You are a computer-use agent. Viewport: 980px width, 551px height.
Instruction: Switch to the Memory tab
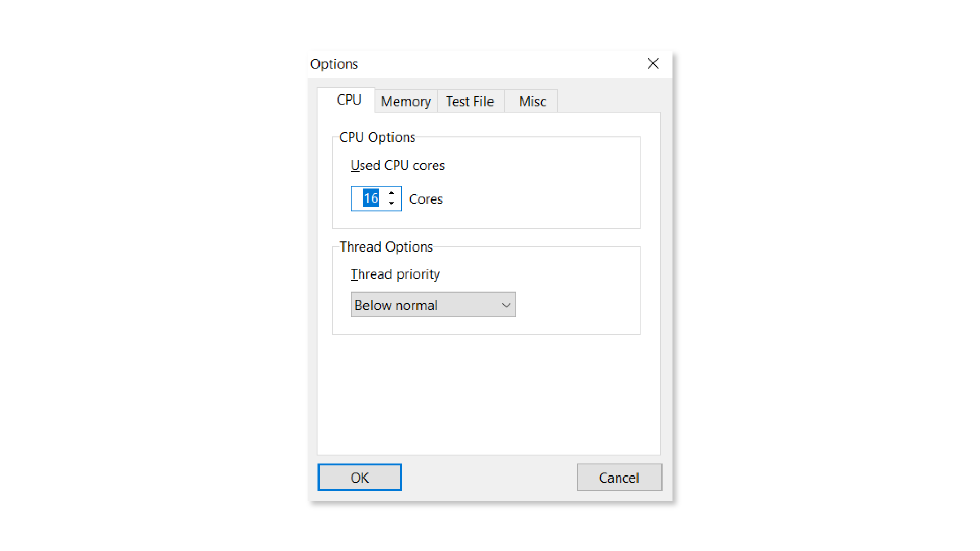coord(406,102)
